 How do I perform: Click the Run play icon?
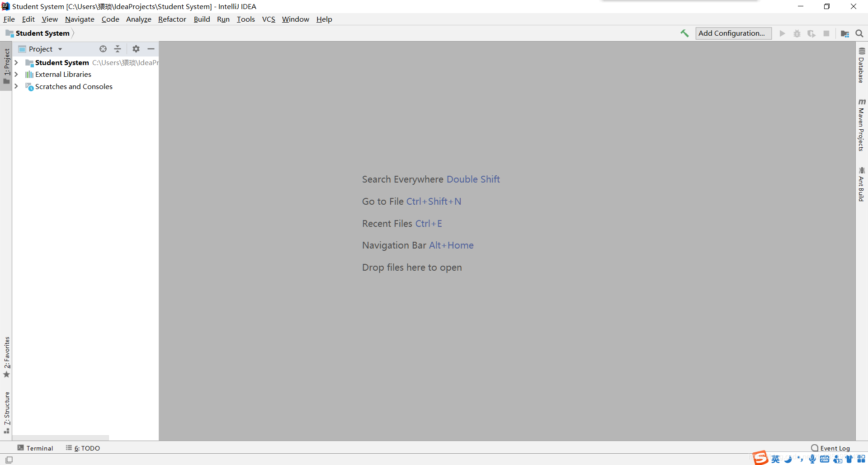(x=782, y=33)
